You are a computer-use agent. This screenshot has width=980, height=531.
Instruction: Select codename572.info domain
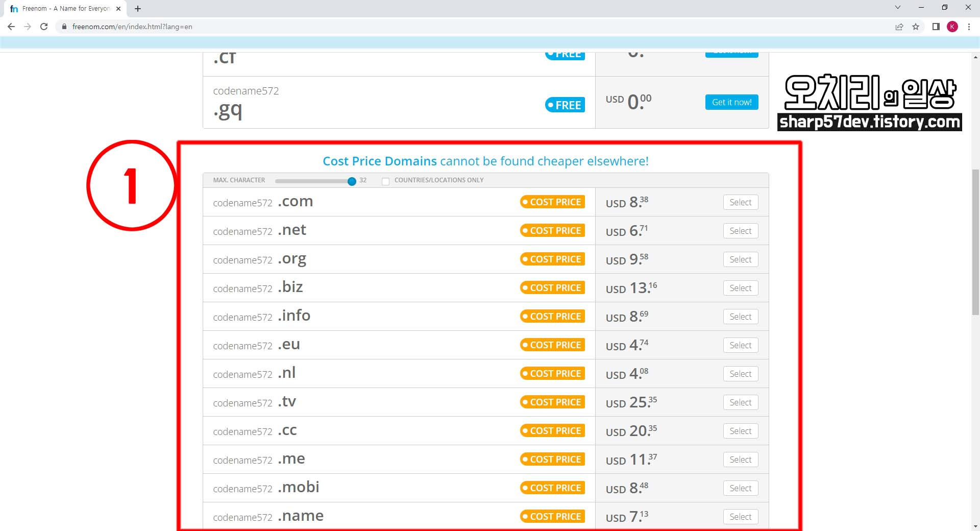[740, 317]
